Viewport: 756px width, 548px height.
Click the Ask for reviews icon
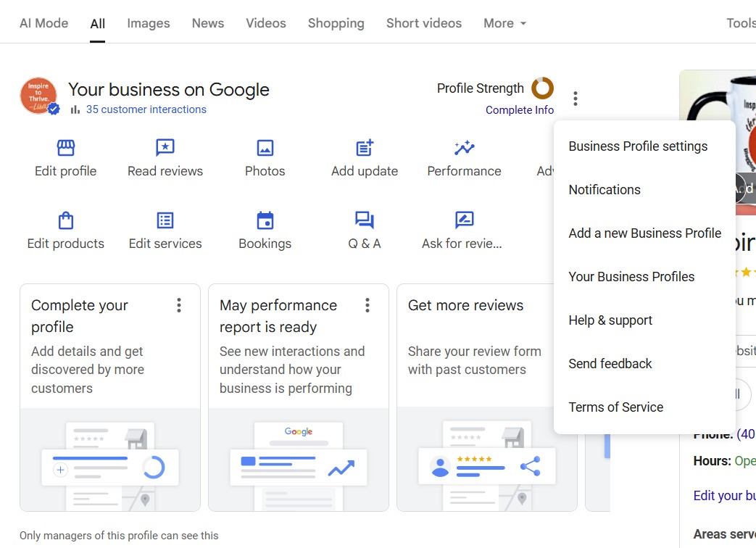465,220
